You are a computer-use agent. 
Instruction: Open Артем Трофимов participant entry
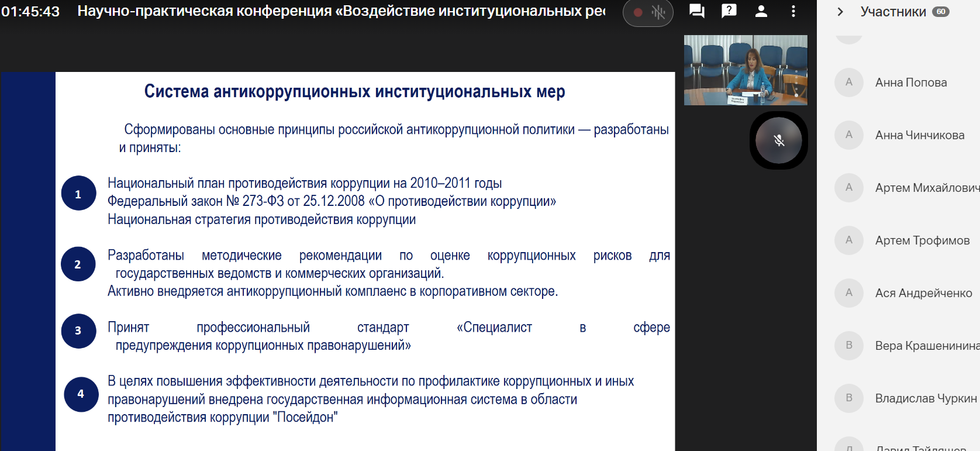(x=922, y=240)
